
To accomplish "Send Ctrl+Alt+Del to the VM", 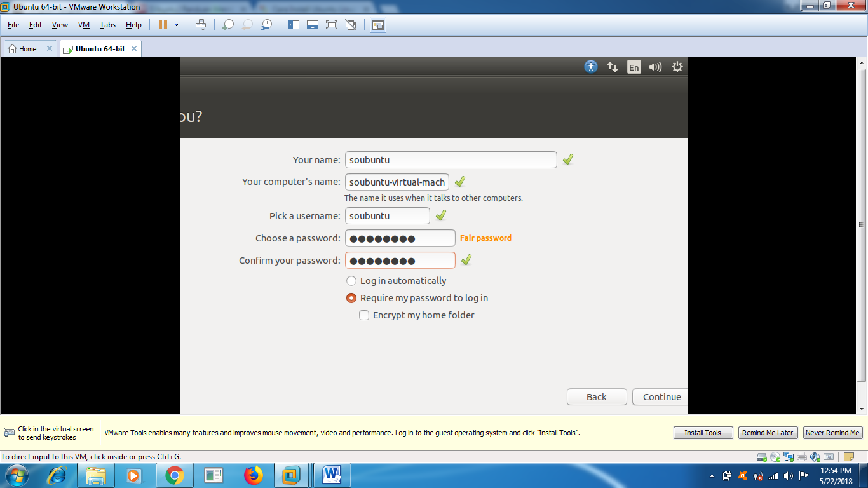I will (201, 25).
